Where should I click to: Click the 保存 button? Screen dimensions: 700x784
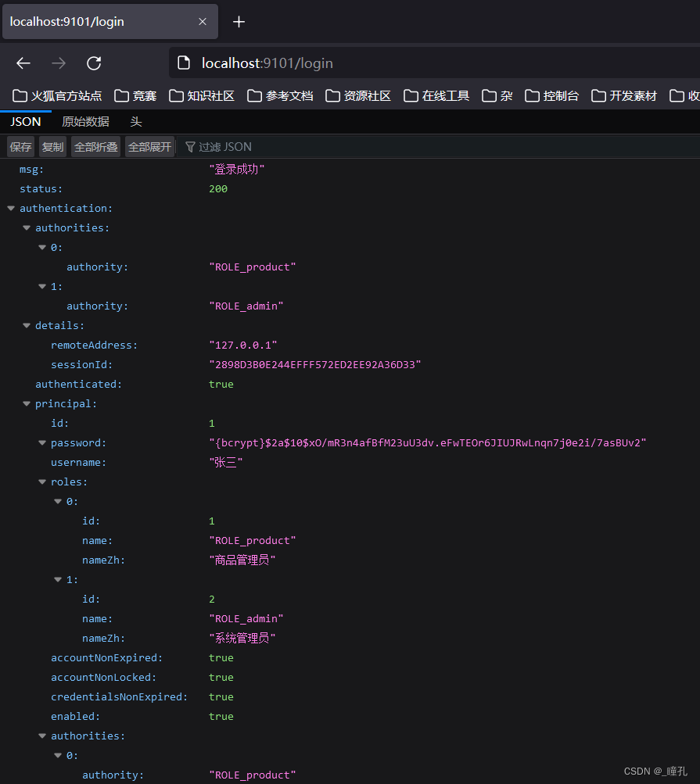20,146
